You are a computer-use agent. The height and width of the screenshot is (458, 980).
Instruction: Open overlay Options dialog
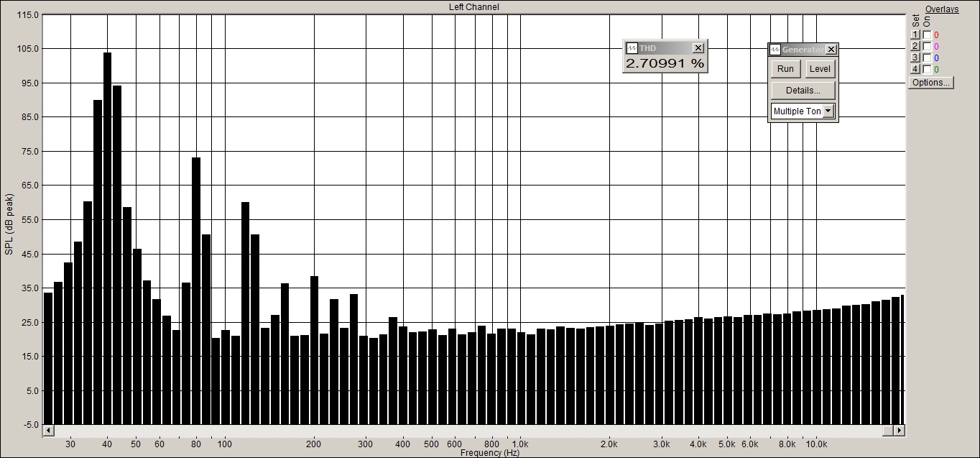(930, 83)
